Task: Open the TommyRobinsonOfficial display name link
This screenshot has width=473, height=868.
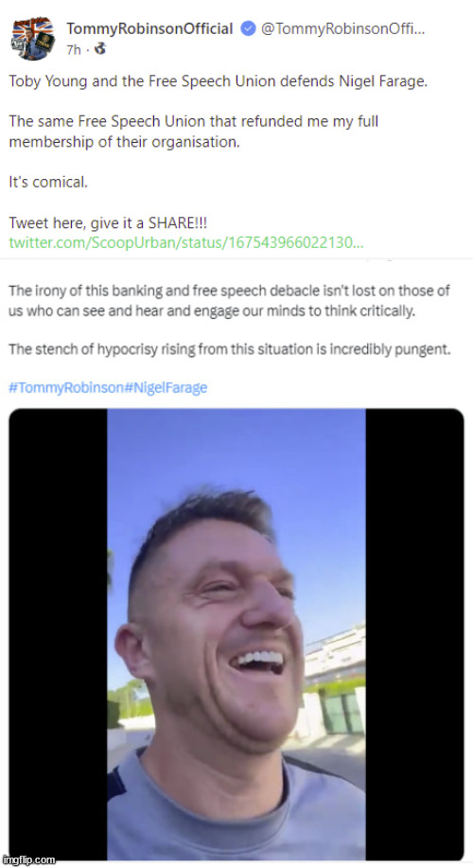Action: pos(149,29)
